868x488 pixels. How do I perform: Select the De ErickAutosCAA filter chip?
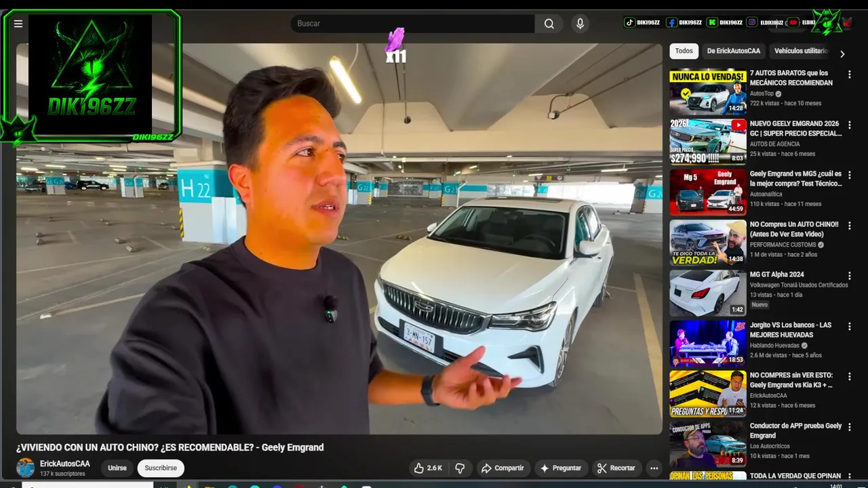click(x=734, y=51)
